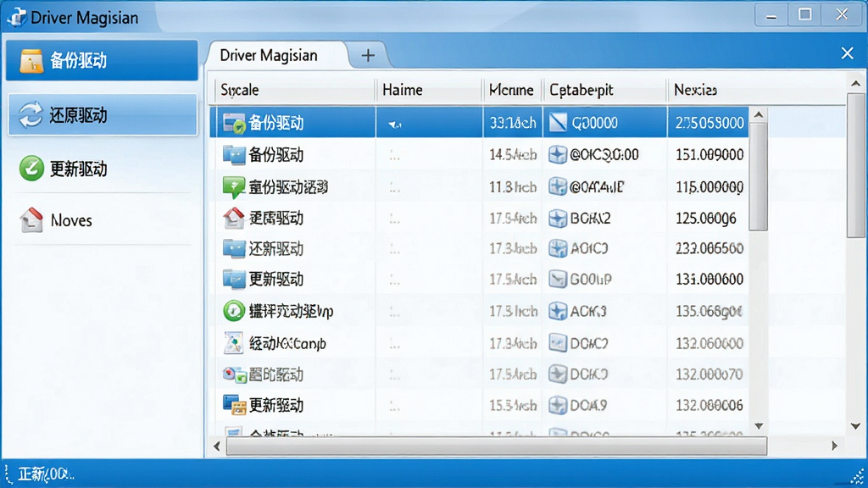Click the folder icon next to 还新驱动
Image resolution: width=868 pixels, height=488 pixels.
pyautogui.click(x=234, y=249)
